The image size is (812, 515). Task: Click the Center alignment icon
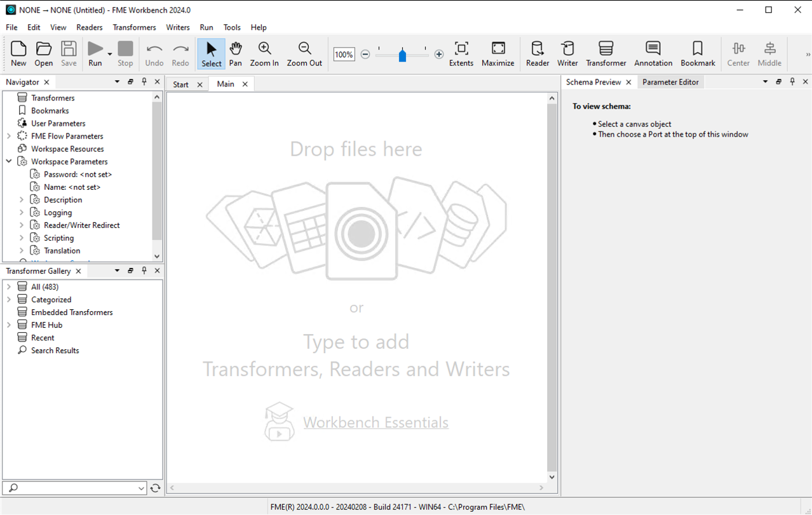(738, 54)
